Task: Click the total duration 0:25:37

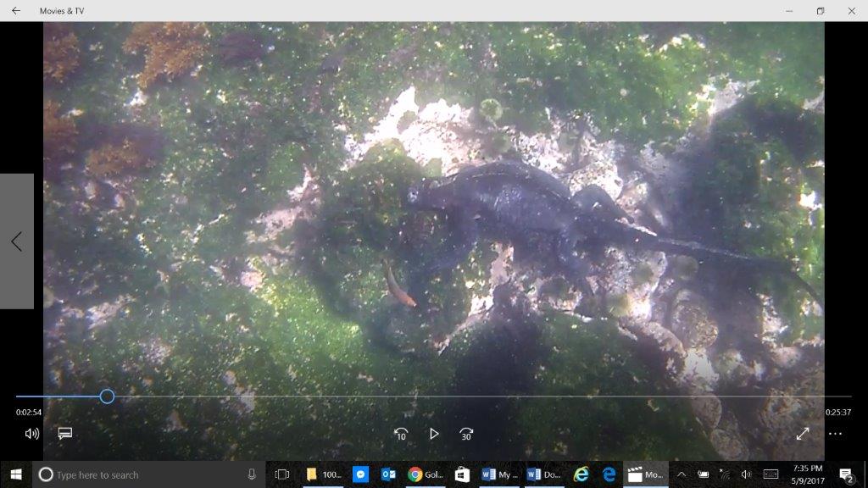Action: click(x=838, y=413)
